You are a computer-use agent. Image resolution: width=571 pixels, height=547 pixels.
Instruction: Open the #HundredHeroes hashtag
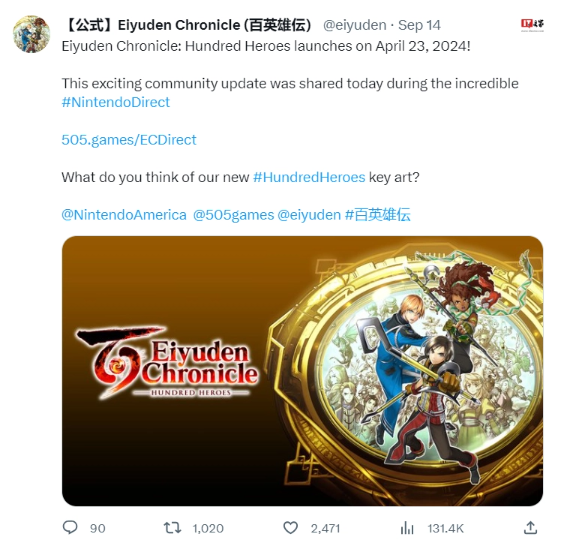[309, 177]
